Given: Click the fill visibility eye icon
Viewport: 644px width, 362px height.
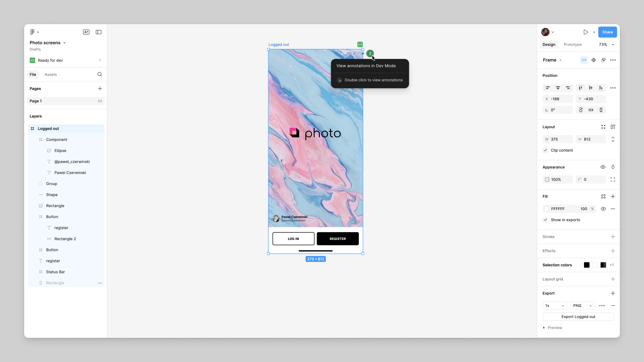Looking at the screenshot, I should 603,208.
